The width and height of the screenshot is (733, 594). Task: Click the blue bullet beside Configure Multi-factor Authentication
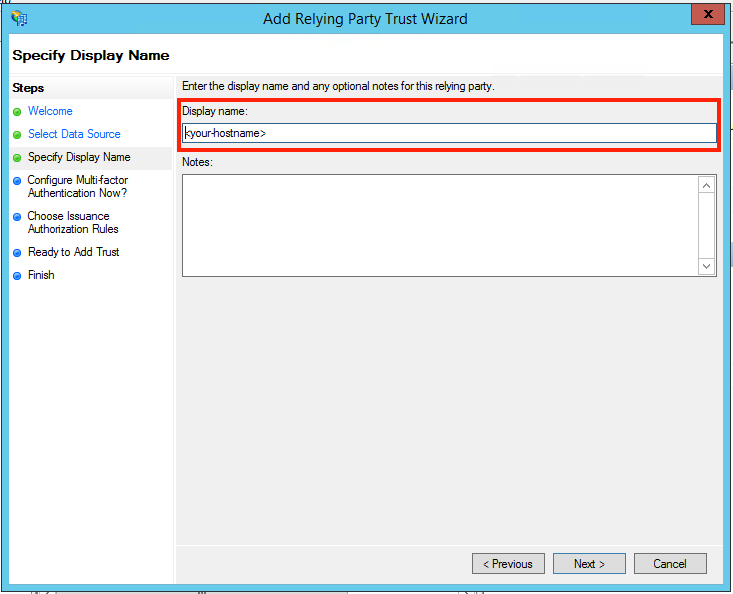click(x=17, y=181)
